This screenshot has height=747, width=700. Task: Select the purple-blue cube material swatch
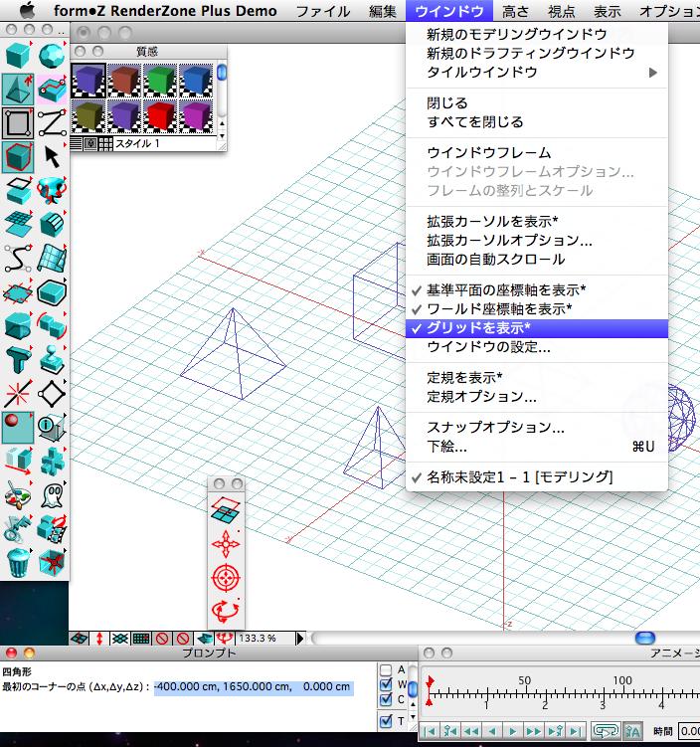click(x=88, y=80)
